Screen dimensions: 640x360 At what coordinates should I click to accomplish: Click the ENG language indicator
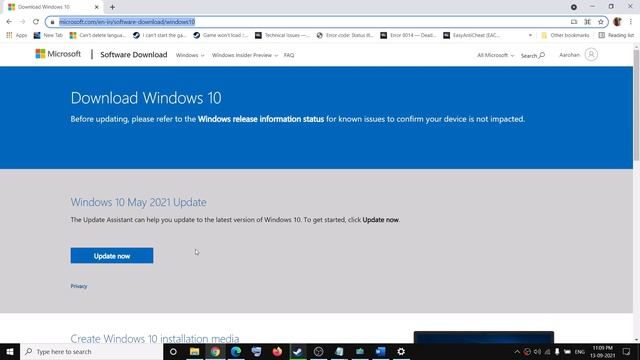pyautogui.click(x=580, y=352)
